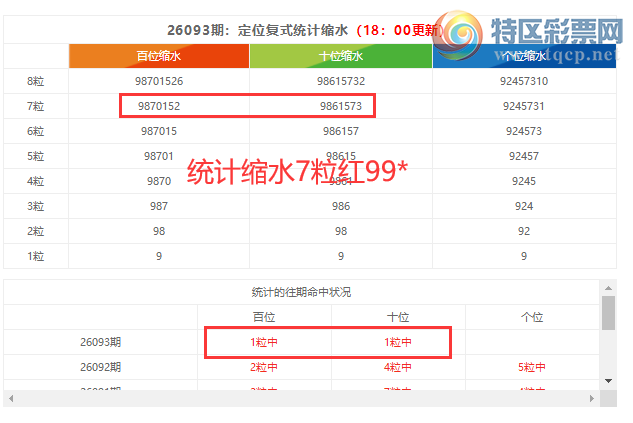Select the green 十位缩水 column header

tap(341, 57)
